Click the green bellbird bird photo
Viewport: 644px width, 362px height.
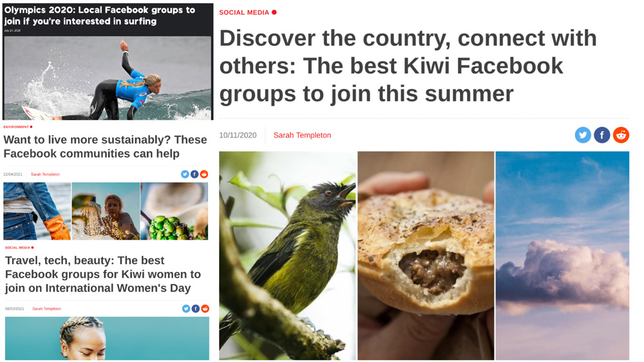pyautogui.click(x=287, y=256)
